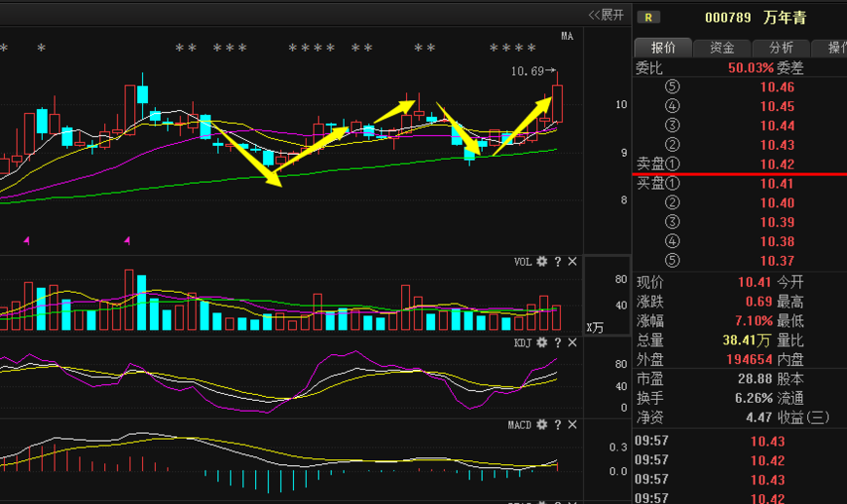
Task: Switch to the 资金 tab
Action: tap(722, 48)
